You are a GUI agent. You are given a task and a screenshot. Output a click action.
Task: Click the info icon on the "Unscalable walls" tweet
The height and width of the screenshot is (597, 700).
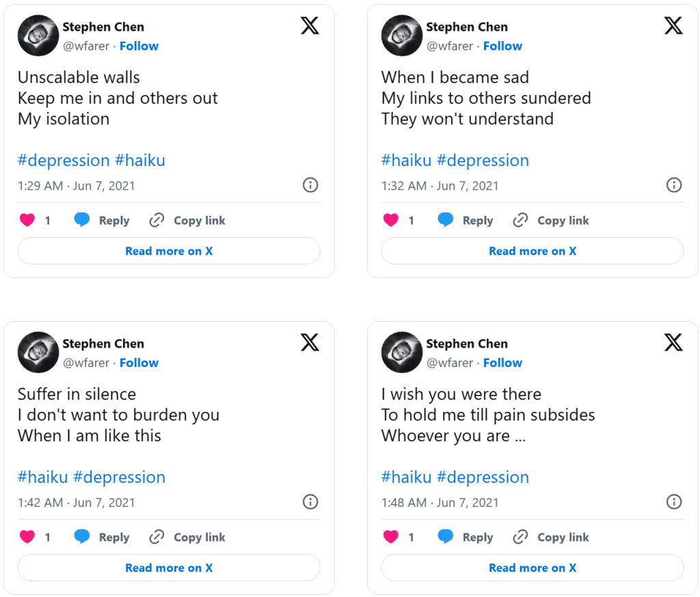tap(310, 185)
